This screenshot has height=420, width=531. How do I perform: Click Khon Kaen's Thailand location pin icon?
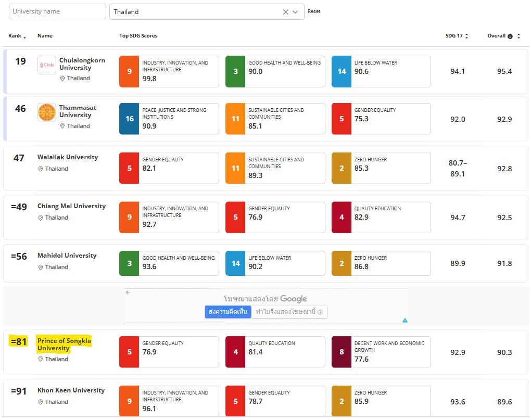(x=41, y=402)
